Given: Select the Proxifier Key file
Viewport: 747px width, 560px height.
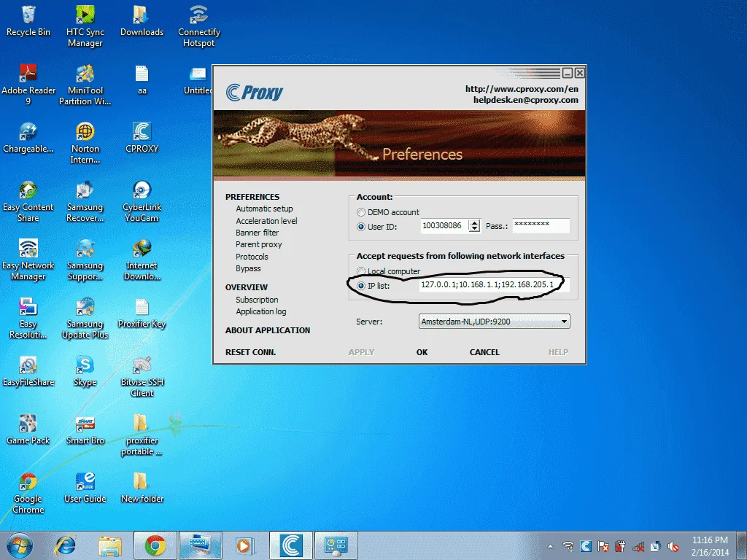Looking at the screenshot, I should [142, 314].
